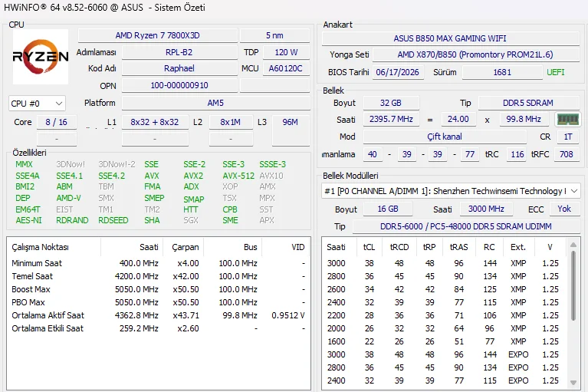The height and width of the screenshot is (392, 588).
Task: Select the AMD Ryzen 7 7800X3D name field
Action: pos(157,35)
